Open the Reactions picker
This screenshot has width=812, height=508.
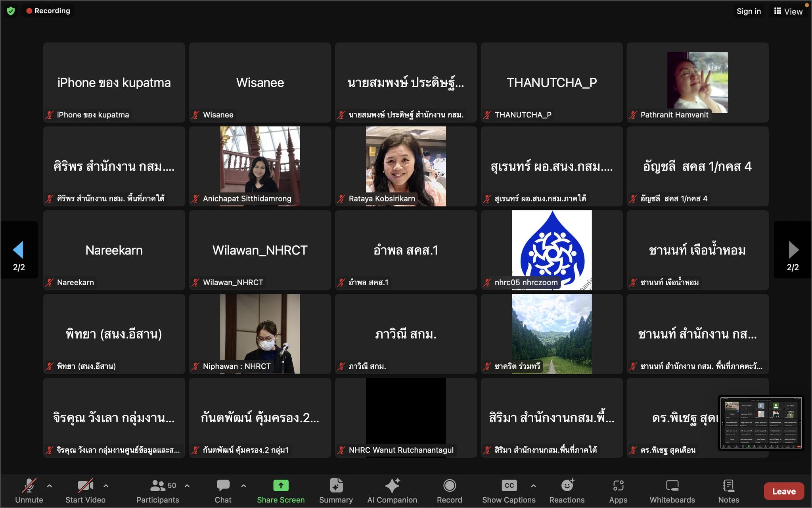[567, 491]
